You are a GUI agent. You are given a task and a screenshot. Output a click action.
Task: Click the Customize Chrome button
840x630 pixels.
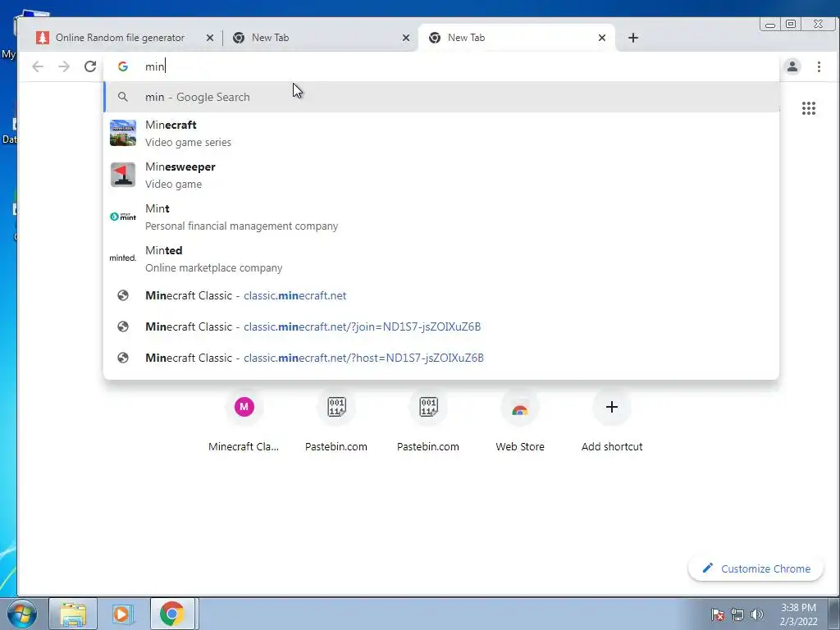756,568
